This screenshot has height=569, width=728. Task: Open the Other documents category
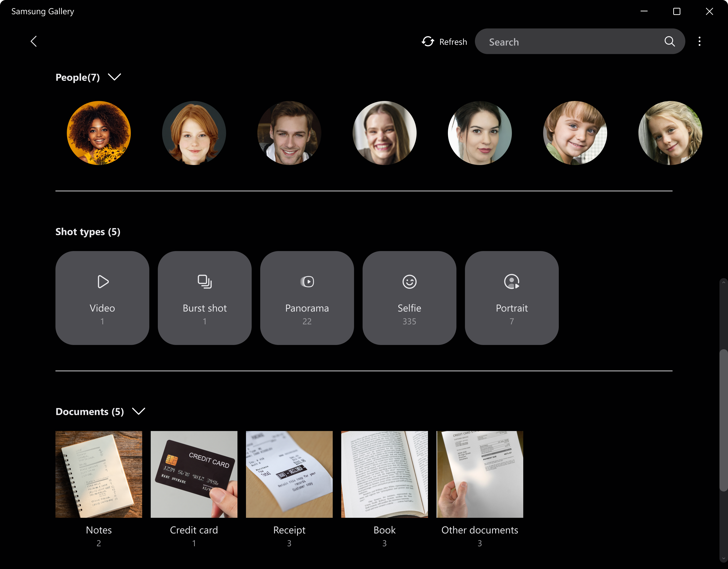point(480,474)
